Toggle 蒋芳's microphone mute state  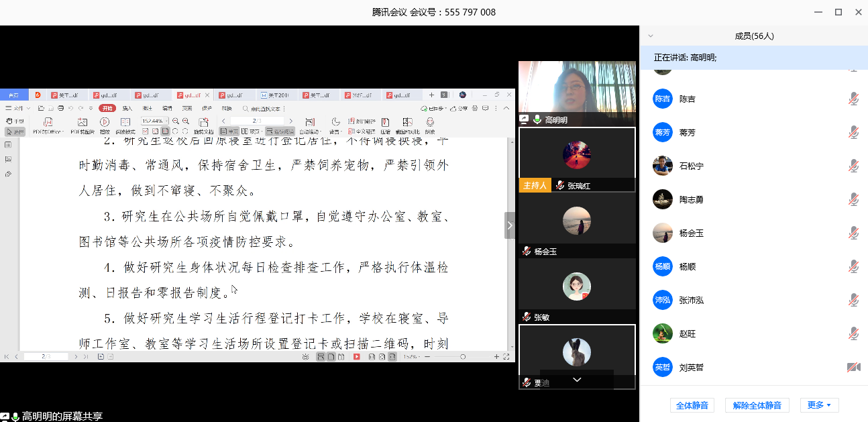[853, 132]
